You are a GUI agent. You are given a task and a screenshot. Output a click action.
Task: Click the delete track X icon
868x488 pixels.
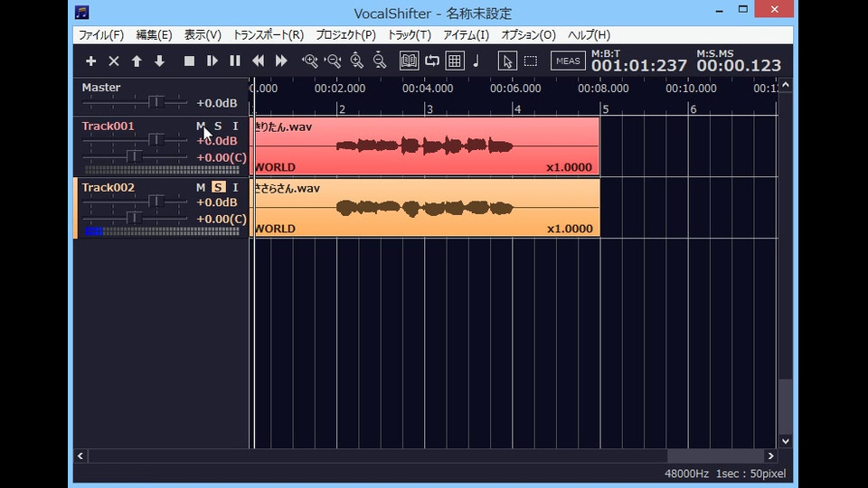click(x=114, y=61)
